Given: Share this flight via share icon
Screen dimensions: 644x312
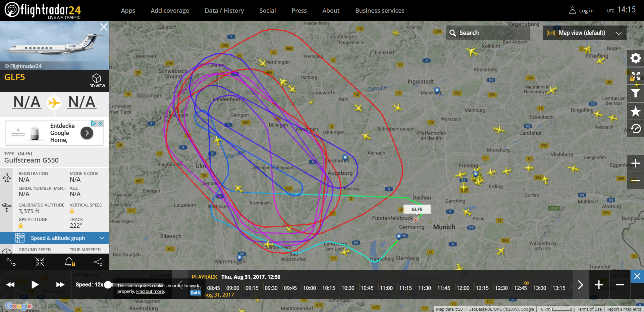Looking at the screenshot, I should (98, 262).
